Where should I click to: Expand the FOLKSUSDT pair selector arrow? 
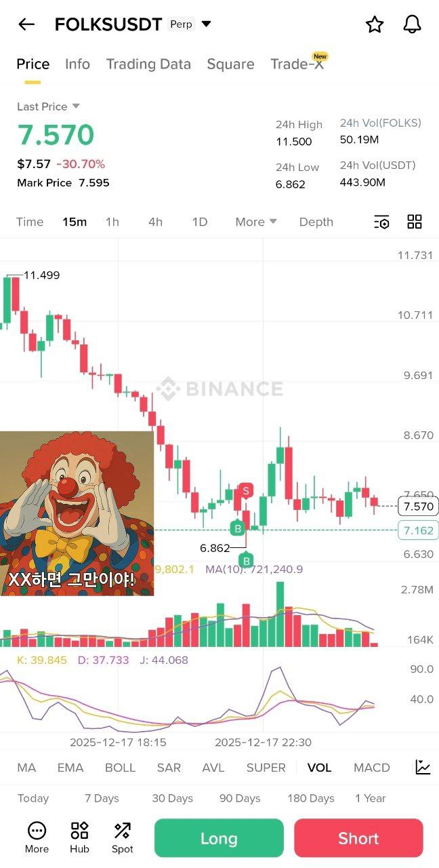coord(207,24)
